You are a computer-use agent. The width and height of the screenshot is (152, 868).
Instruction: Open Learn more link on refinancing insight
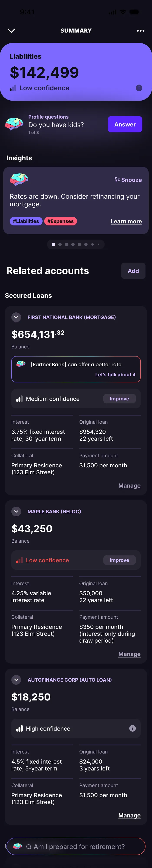point(126,221)
